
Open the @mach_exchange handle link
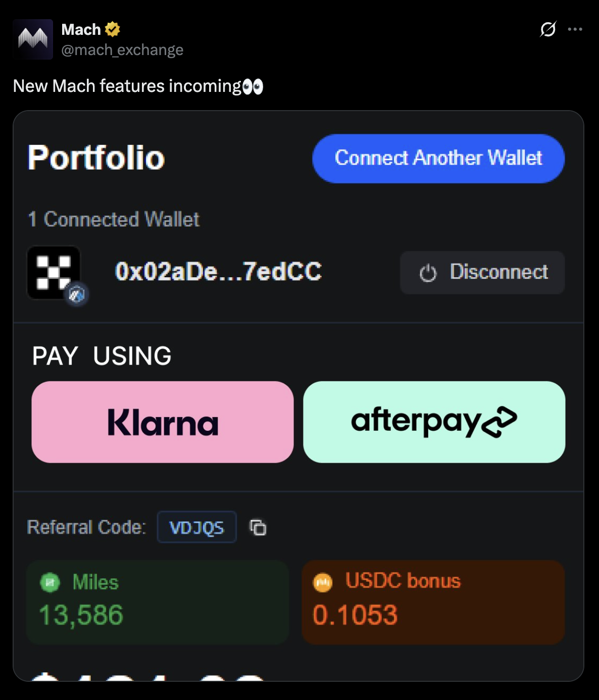point(122,50)
